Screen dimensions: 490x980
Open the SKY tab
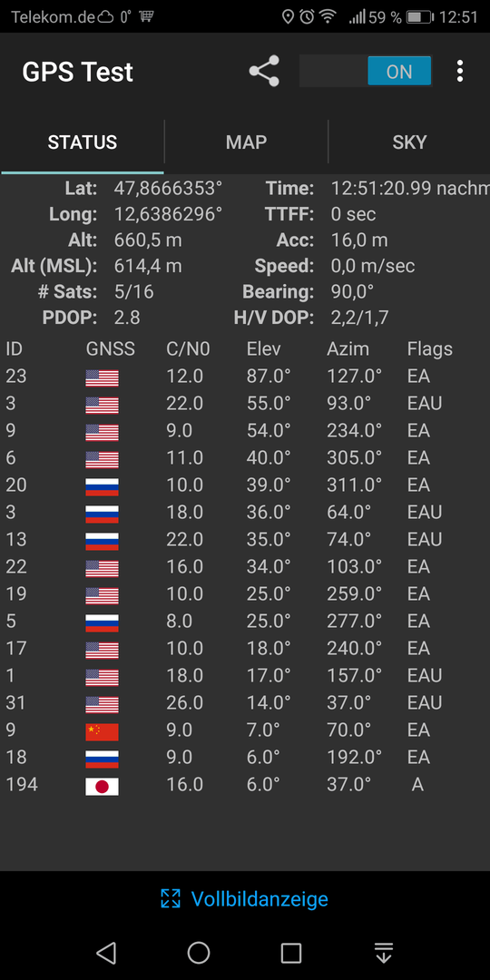pos(409,142)
